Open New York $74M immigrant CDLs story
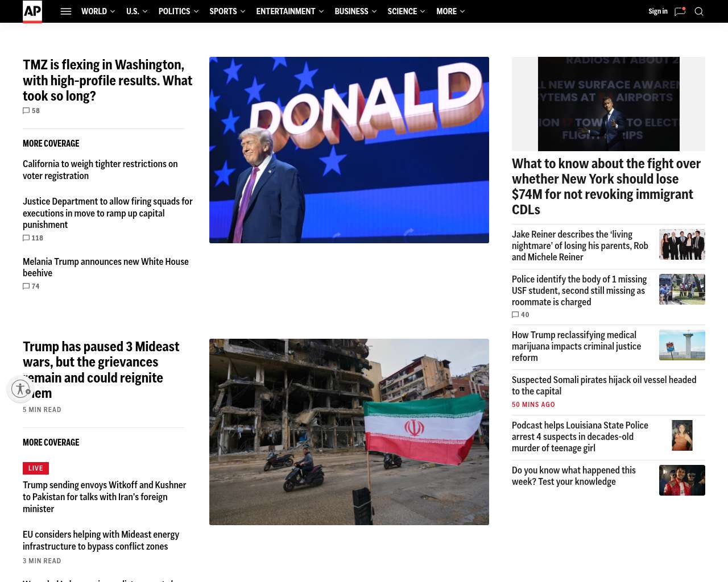Screen dimensions: 728x582 [x=606, y=186]
